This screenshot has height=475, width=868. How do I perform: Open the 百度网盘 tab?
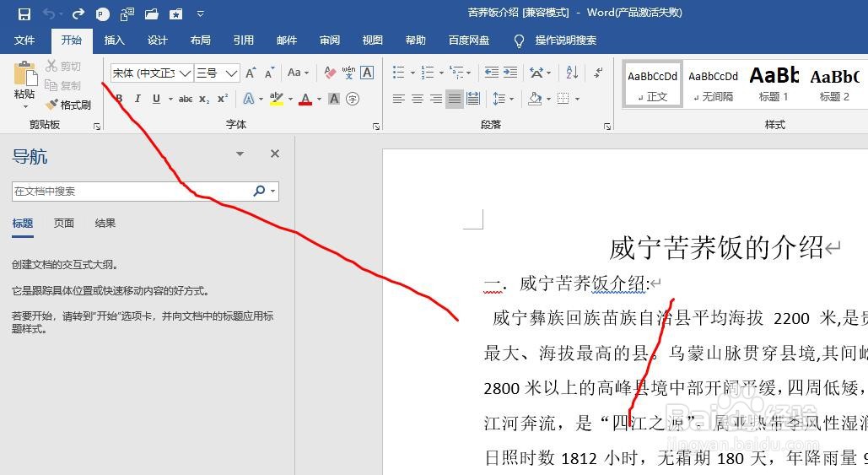[469, 40]
